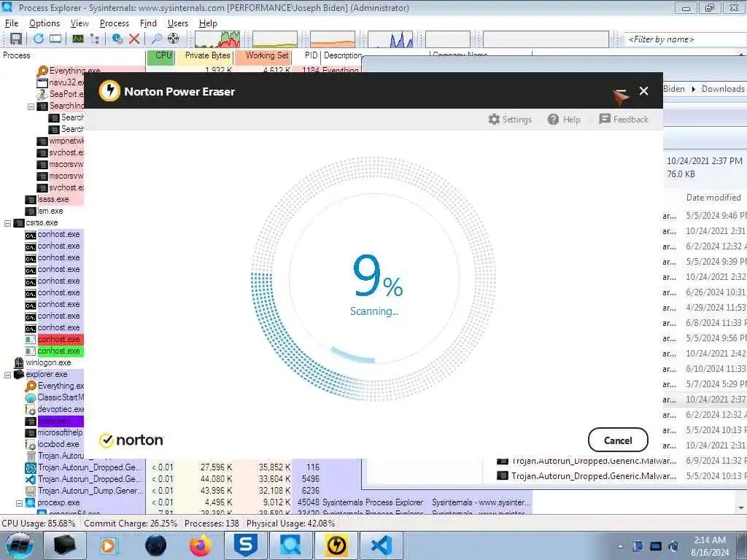Switch to Process Explorer taskbar button
This screenshot has height=560, width=747.
(x=290, y=545)
